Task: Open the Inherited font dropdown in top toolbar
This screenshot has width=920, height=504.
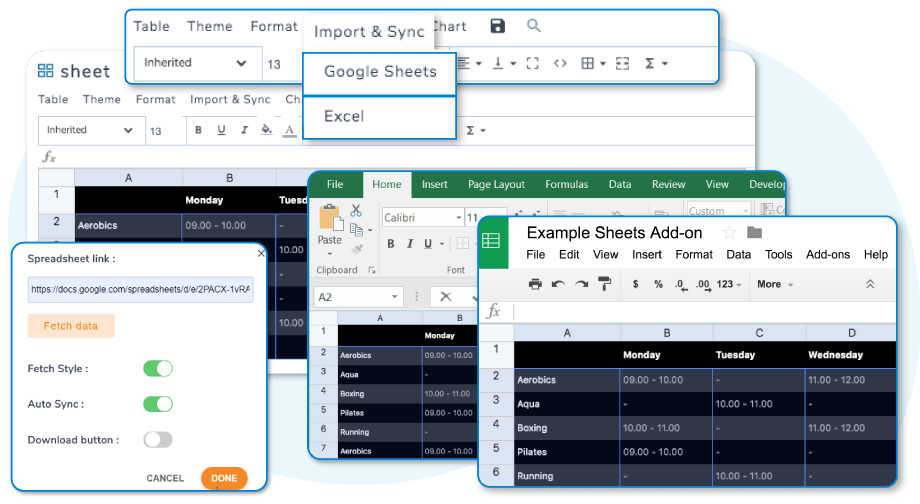Action: (197, 63)
